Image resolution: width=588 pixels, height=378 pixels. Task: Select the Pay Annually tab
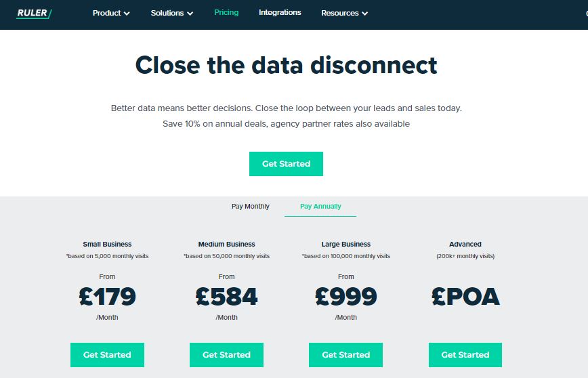(320, 206)
